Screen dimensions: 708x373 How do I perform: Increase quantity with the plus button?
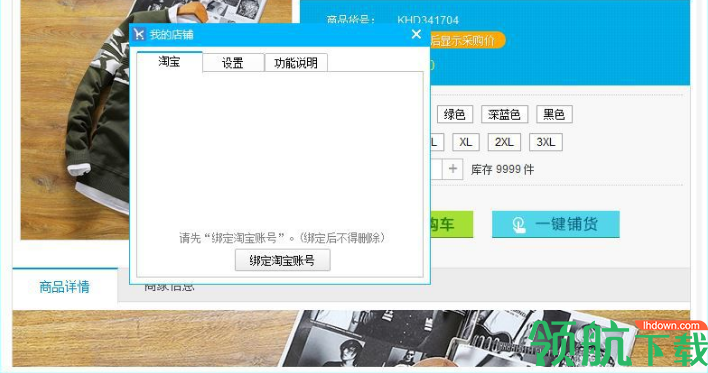453,169
